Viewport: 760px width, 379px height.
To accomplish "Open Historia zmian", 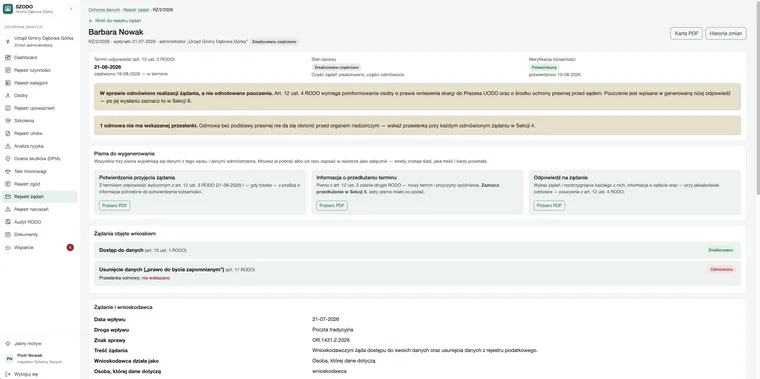I will pyautogui.click(x=726, y=33).
